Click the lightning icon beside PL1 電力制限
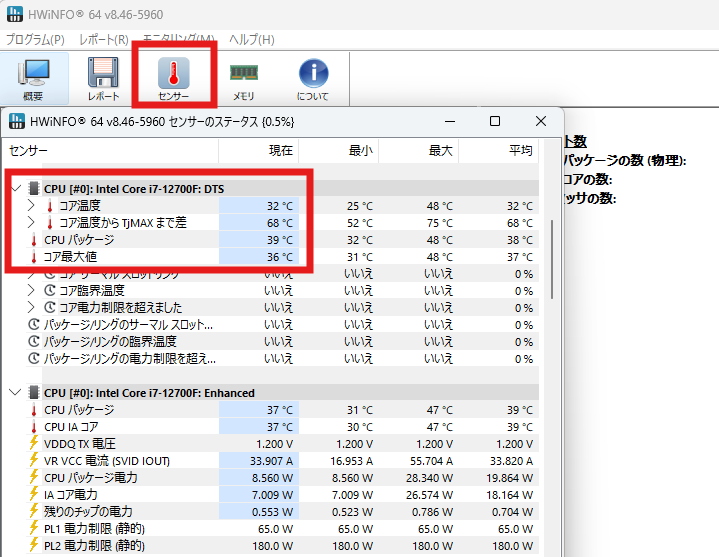Image resolution: width=719 pixels, height=557 pixels. click(x=33, y=528)
